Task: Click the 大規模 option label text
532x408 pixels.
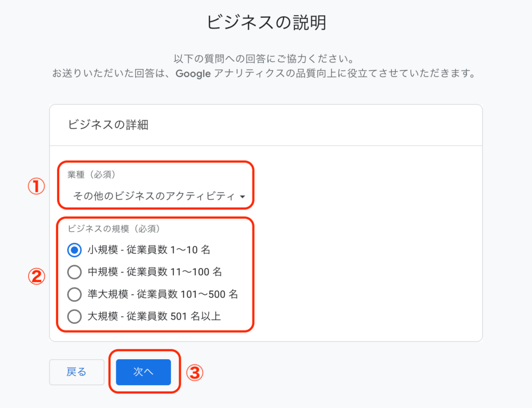Action: pyautogui.click(x=154, y=317)
